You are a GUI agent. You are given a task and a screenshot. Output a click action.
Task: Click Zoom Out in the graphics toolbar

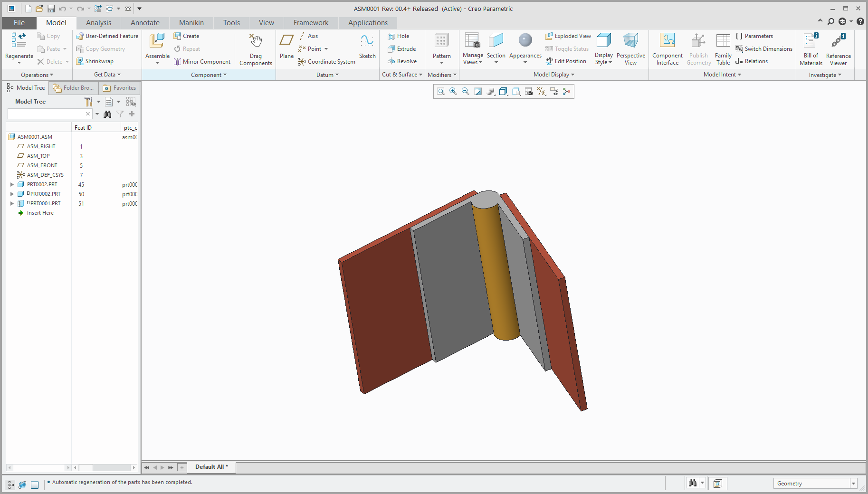[466, 92]
